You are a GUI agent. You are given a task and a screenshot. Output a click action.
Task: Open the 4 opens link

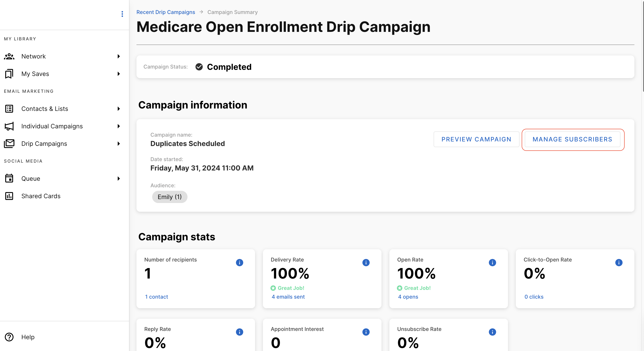408,297
